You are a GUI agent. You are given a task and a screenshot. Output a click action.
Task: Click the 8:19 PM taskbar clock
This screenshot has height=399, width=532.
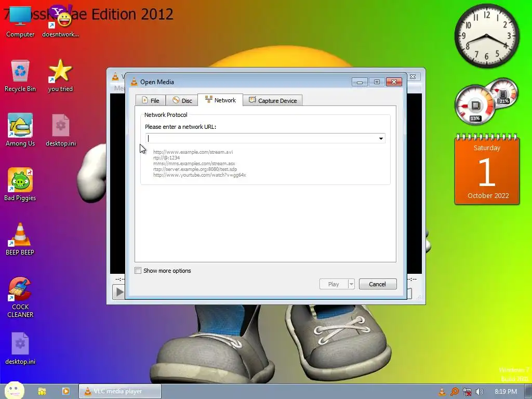coord(506,392)
